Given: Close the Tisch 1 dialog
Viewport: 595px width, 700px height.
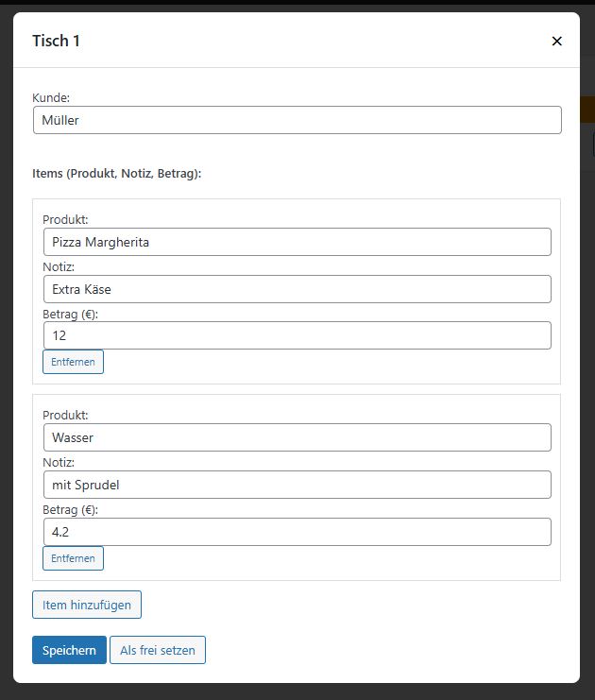Looking at the screenshot, I should point(556,41).
